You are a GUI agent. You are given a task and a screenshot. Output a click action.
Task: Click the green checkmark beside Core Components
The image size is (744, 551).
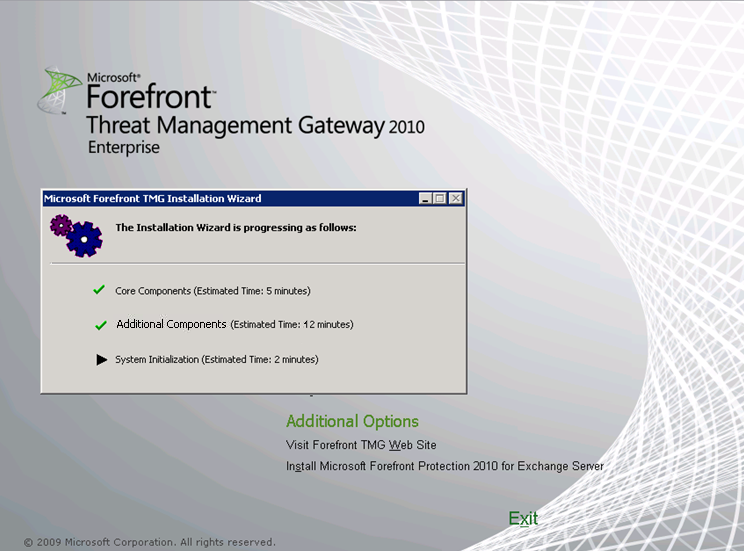(x=99, y=290)
